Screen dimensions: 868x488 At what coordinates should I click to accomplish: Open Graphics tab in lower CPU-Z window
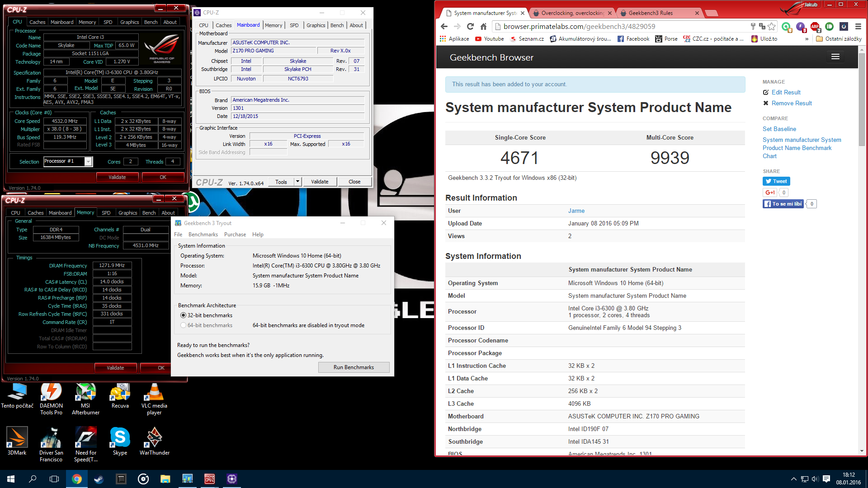pos(127,213)
